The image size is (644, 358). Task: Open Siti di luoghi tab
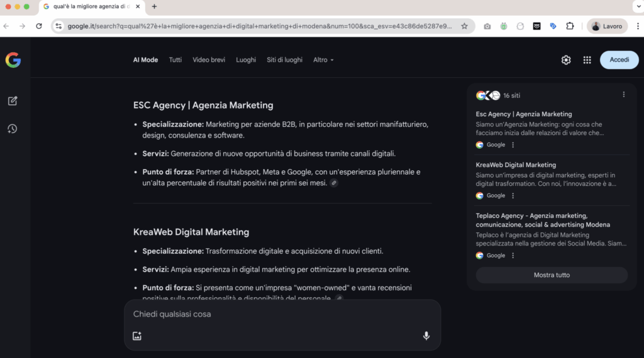pos(285,60)
